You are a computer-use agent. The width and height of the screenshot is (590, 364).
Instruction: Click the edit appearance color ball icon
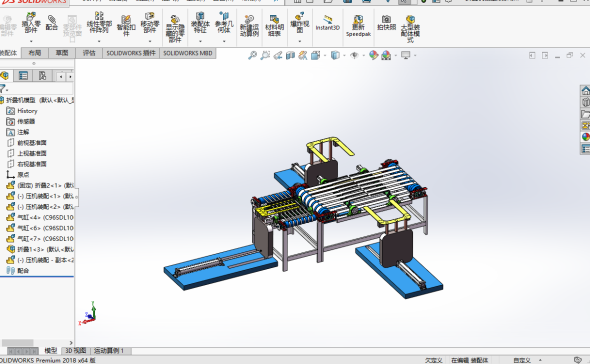[x=373, y=55]
